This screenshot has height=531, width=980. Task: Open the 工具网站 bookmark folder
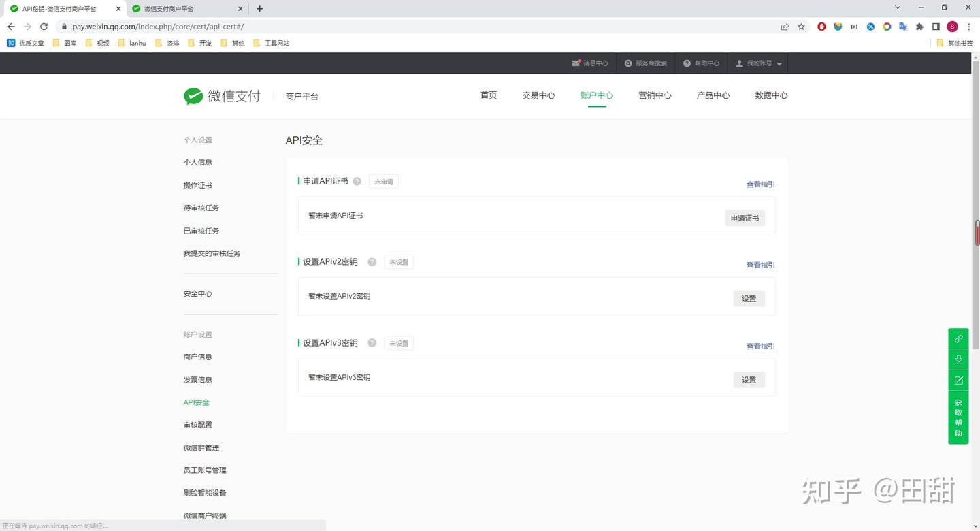point(271,43)
